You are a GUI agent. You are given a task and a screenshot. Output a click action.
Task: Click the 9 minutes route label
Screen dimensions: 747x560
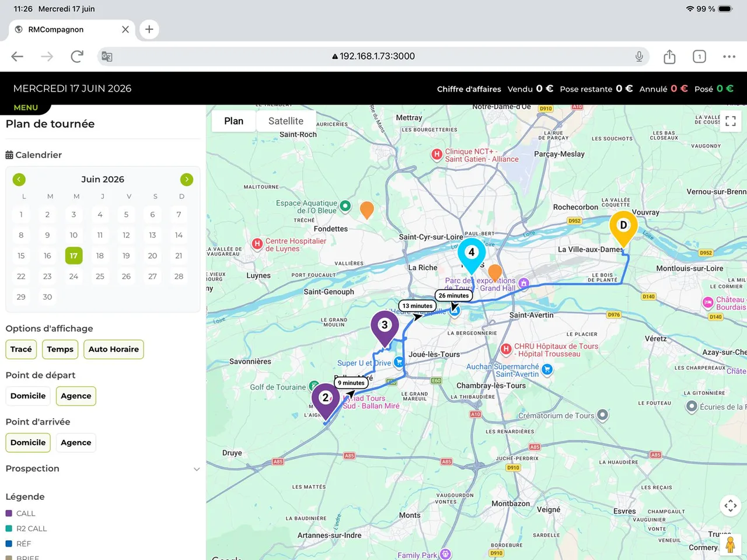coord(351,383)
